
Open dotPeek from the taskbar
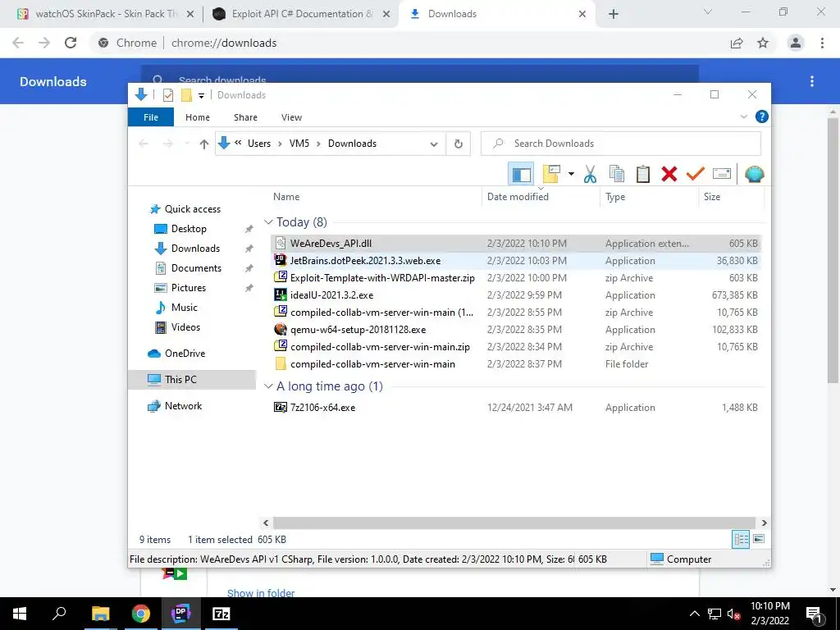point(180,614)
